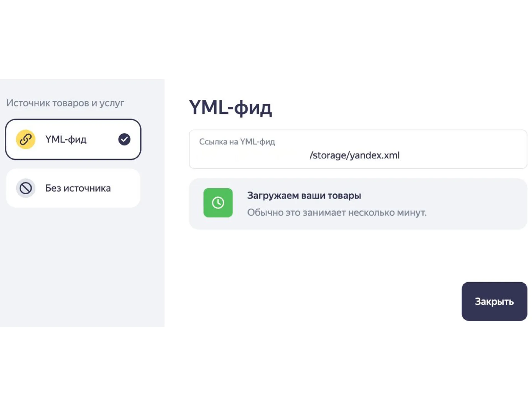Viewport: 532px width, 407px height.
Task: Click the "Загружаем ваши товары" status title
Action: pos(304,196)
